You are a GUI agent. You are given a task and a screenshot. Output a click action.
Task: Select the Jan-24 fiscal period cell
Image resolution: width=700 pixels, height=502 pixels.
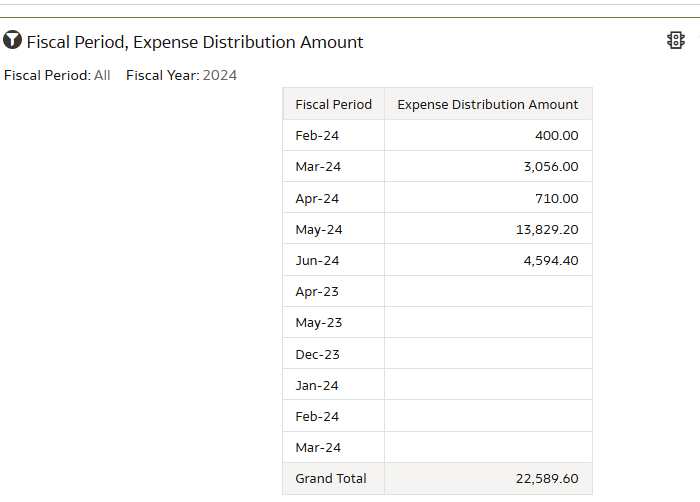click(333, 385)
